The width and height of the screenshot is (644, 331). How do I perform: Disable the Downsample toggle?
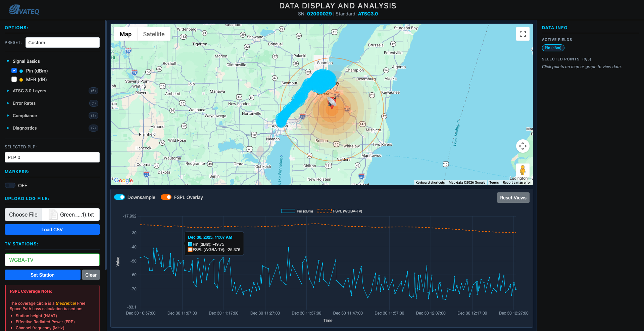(119, 197)
